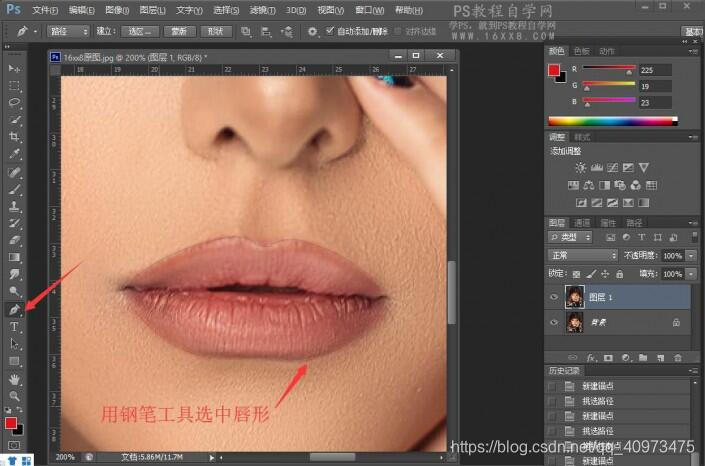
Task: Add a Curves adjustment
Action: [612, 168]
